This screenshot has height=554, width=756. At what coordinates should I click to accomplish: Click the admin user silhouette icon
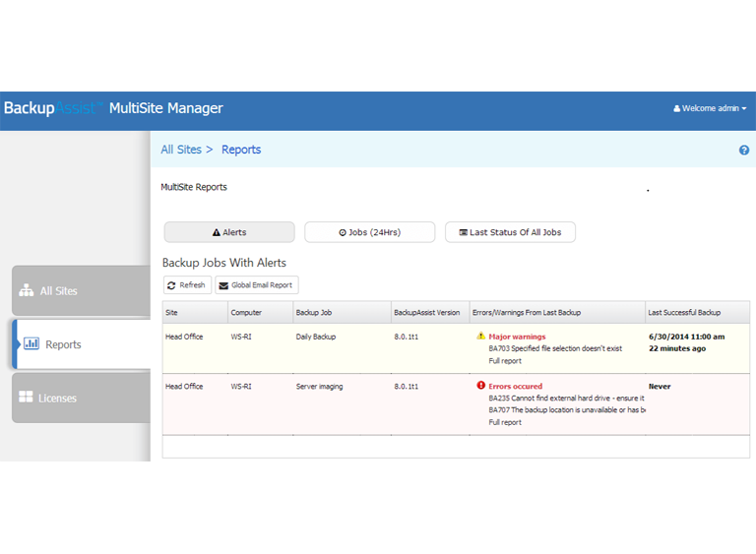tap(676, 109)
